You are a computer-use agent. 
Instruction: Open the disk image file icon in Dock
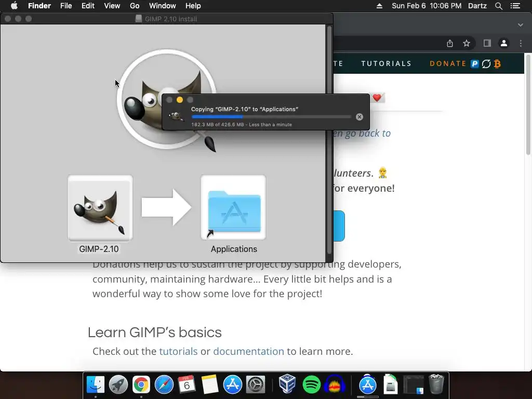click(390, 384)
